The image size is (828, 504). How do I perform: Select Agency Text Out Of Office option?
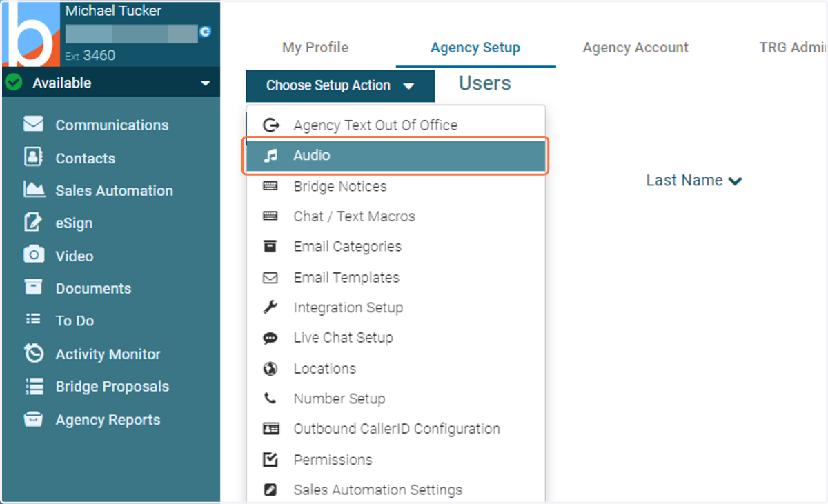pyautogui.click(x=396, y=125)
